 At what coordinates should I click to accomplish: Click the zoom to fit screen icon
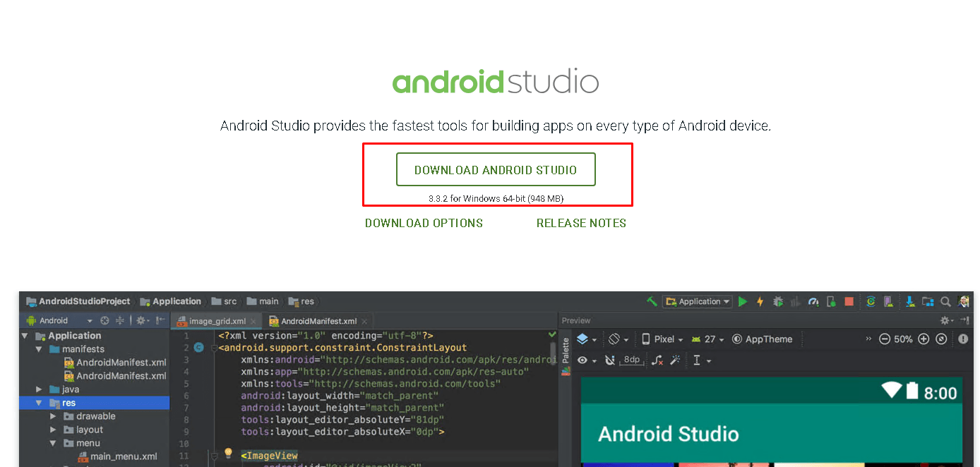tap(941, 339)
